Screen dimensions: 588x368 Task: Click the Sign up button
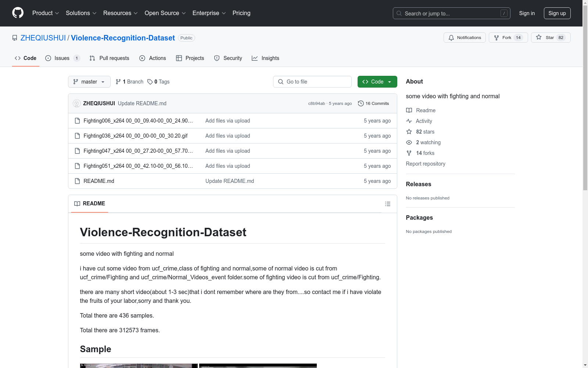557,13
